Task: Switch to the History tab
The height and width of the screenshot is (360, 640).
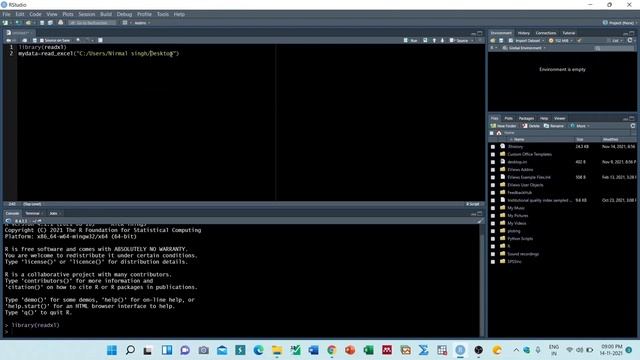Action: coord(524,33)
